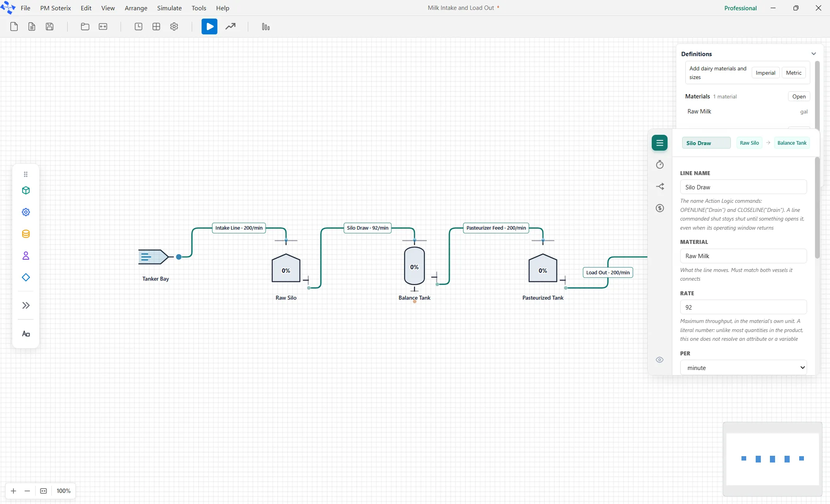Image resolution: width=830 pixels, height=504 pixels.
Task: Toggle the eye visibility icon in properties
Action: [660, 360]
